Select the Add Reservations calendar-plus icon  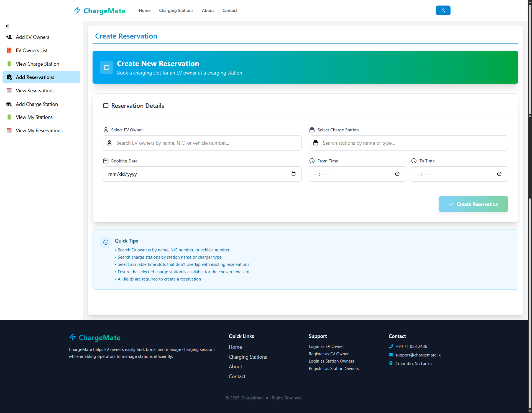point(9,77)
